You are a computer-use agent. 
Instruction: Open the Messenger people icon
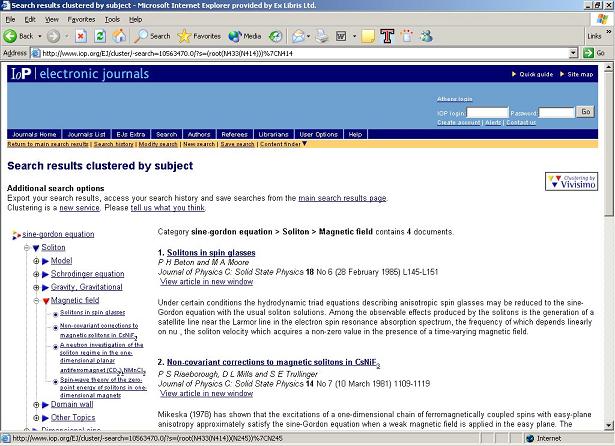(426, 36)
